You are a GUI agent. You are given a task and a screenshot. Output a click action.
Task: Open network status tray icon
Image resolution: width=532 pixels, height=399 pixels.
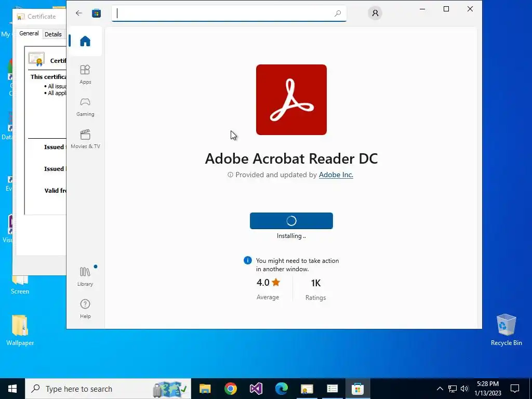(x=453, y=389)
